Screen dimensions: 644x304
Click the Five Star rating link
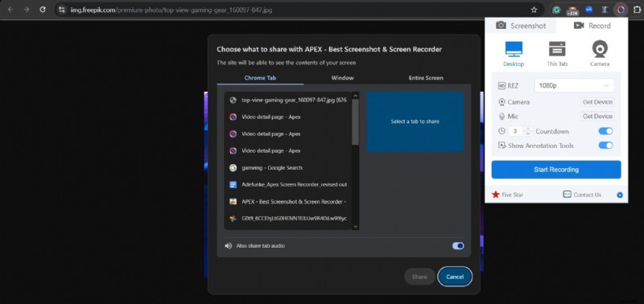pyautogui.click(x=508, y=195)
